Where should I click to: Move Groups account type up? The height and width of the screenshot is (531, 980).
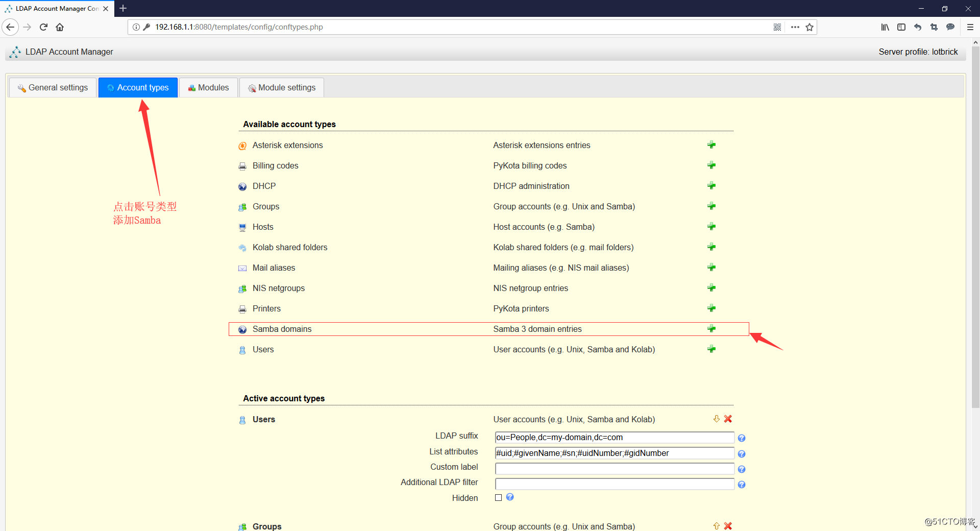(717, 526)
